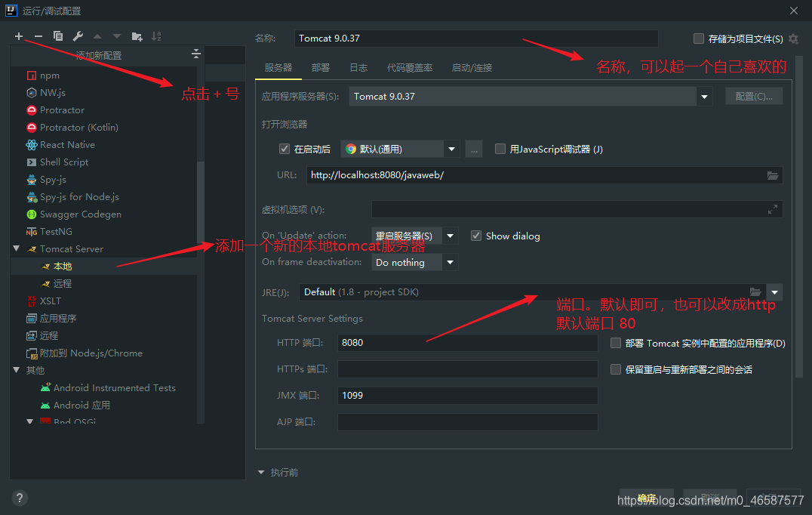Click the 名称 input field

[x=476, y=39]
